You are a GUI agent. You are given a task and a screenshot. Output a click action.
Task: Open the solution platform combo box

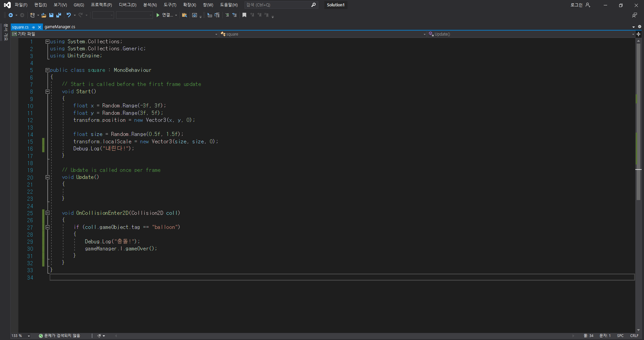point(134,15)
